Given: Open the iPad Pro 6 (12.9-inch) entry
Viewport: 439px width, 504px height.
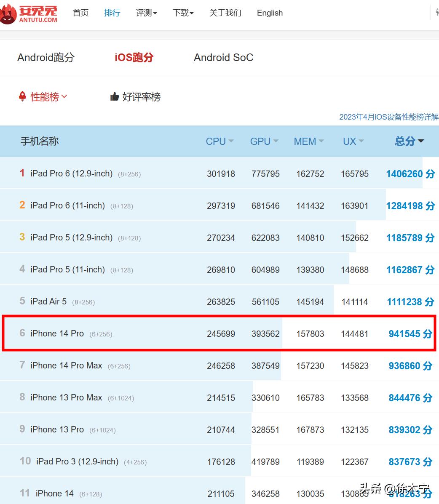Looking at the screenshot, I should (x=71, y=173).
